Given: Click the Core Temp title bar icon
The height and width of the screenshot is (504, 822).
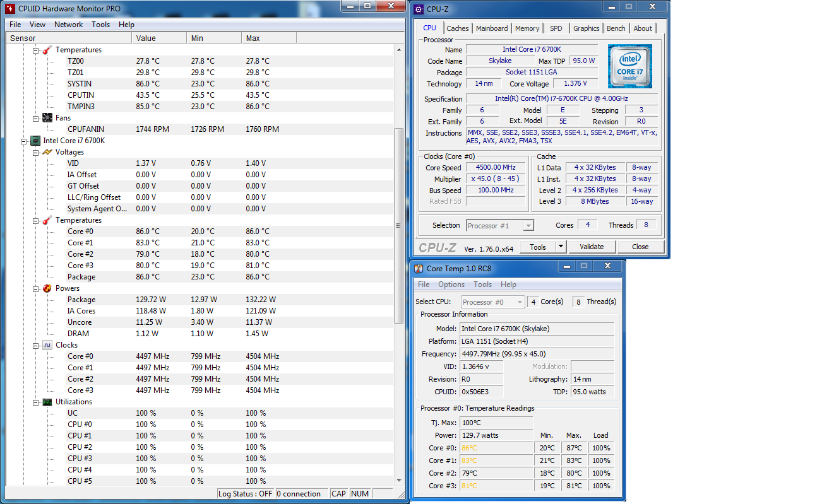Looking at the screenshot, I should (419, 269).
